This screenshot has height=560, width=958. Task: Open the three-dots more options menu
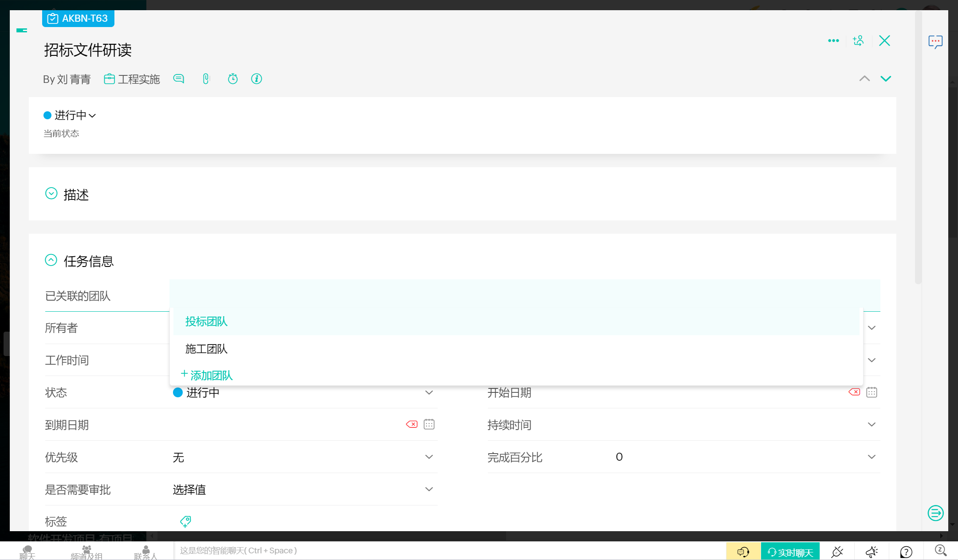pyautogui.click(x=833, y=41)
